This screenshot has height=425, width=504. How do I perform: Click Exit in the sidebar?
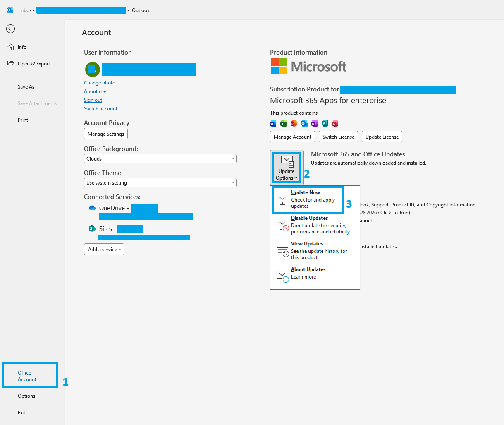(x=21, y=413)
